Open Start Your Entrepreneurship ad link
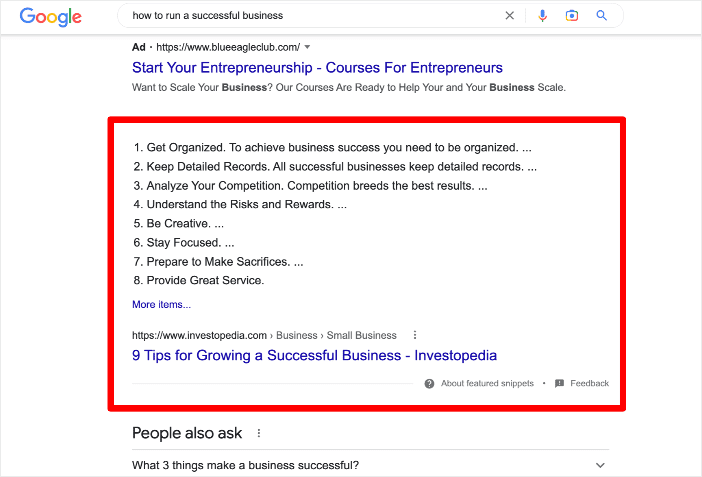 pyautogui.click(x=317, y=68)
